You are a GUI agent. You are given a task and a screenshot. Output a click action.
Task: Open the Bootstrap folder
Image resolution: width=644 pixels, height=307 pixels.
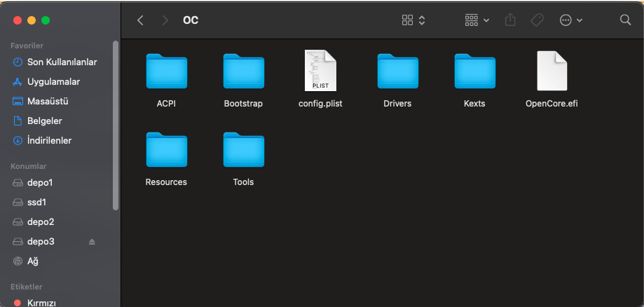[243, 71]
